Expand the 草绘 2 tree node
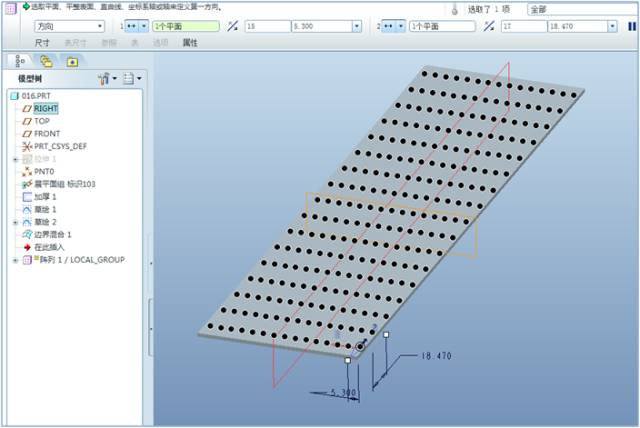This screenshot has width=640, height=428. [x=14, y=222]
